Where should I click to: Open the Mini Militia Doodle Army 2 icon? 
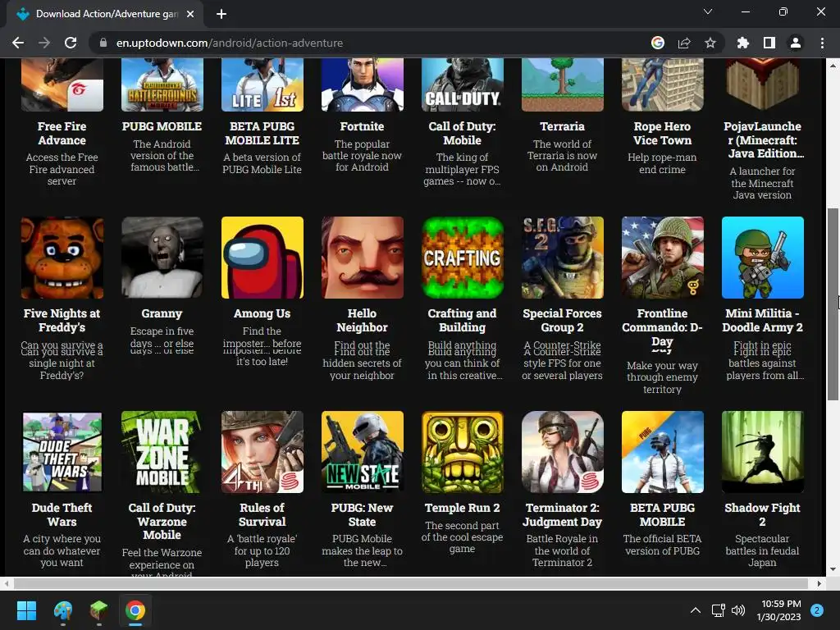tap(763, 258)
